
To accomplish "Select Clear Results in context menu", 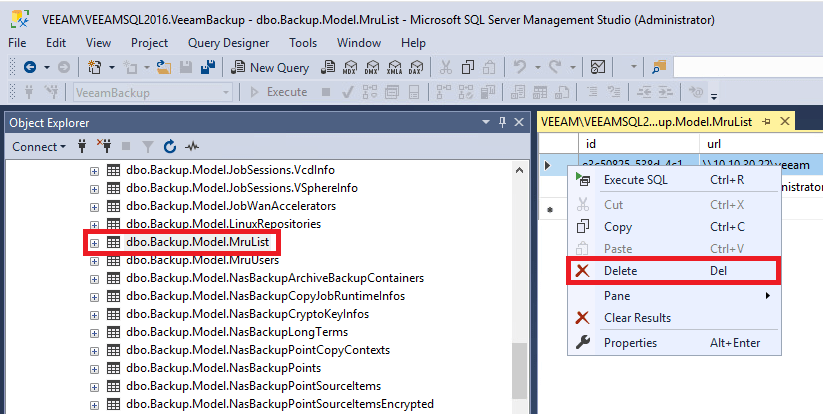I will coord(637,318).
